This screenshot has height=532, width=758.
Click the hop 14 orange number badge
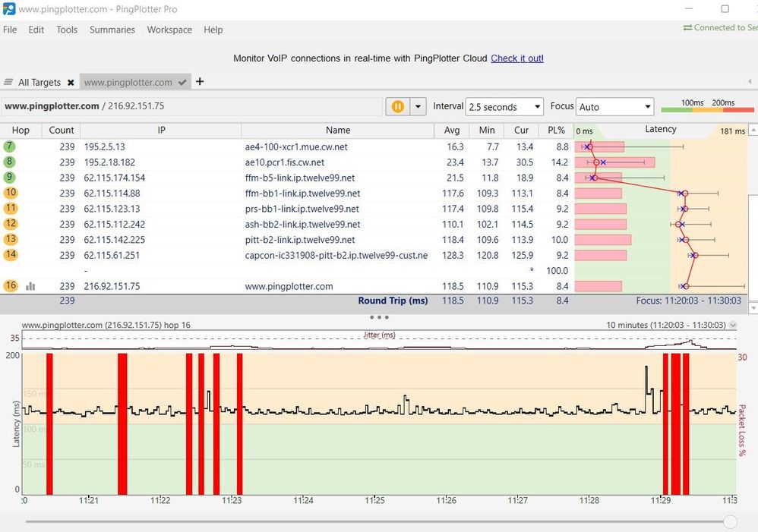10,256
